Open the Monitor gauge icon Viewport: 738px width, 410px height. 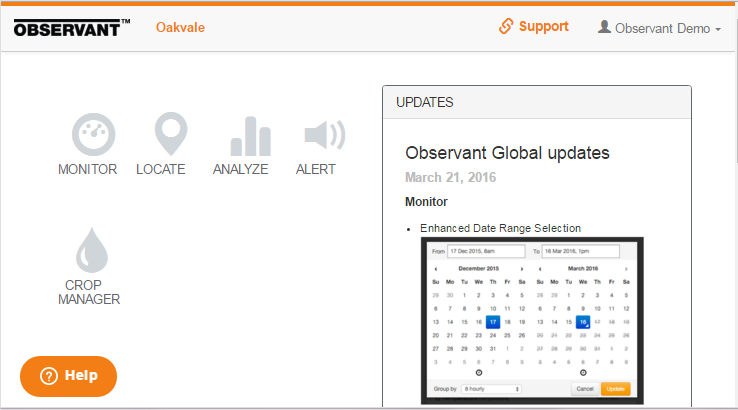93,134
